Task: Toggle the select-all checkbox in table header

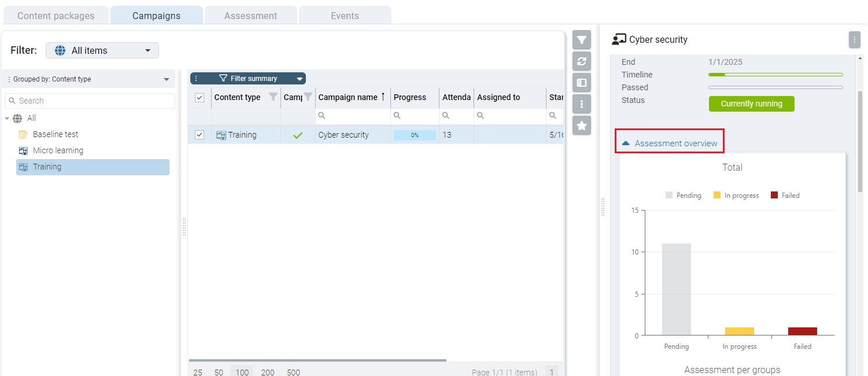Action: 200,98
